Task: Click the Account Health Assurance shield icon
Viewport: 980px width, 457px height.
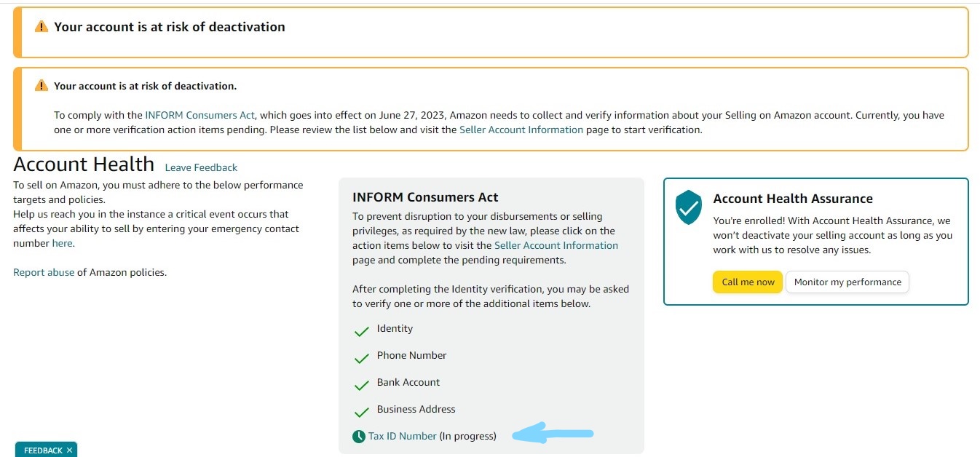Action: 689,207
